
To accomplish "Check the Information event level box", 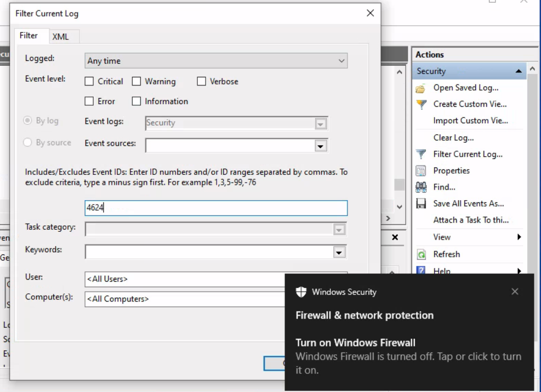I will click(136, 101).
